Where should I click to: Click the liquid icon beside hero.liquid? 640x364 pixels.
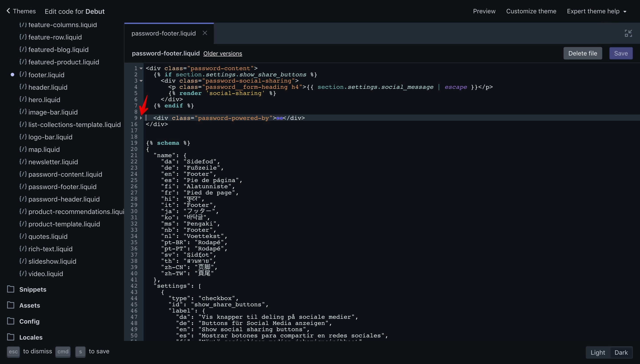(x=23, y=99)
